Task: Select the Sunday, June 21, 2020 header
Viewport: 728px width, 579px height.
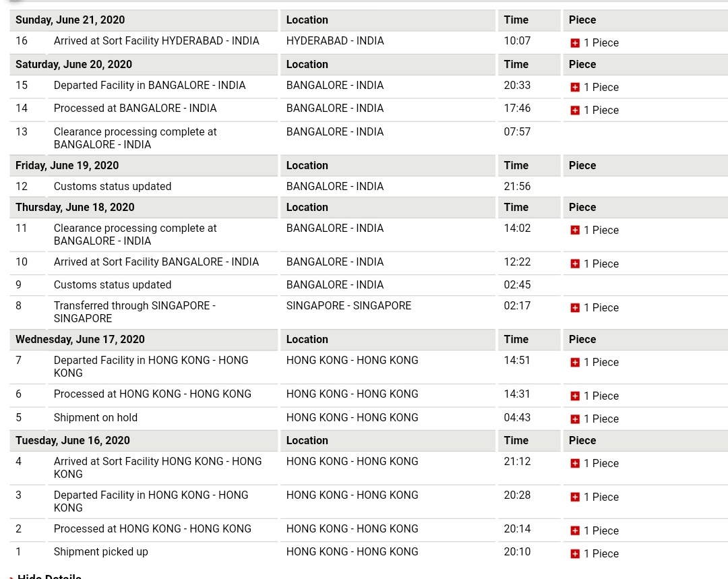Action: (70, 20)
